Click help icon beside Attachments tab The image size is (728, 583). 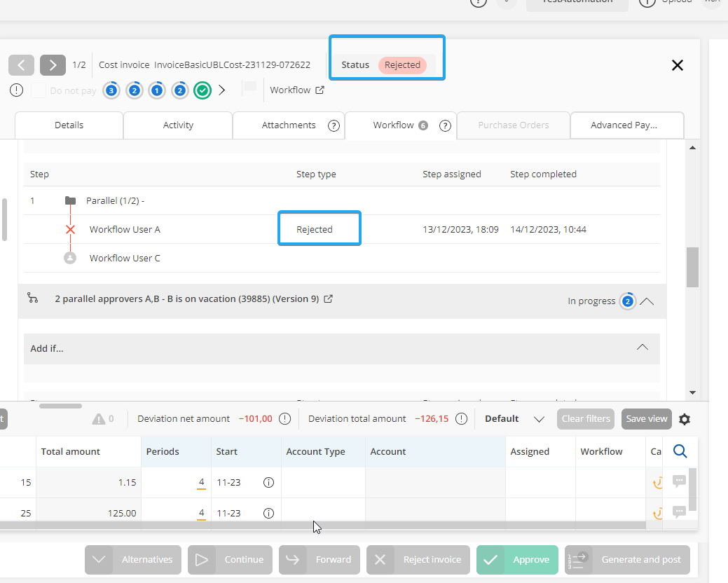pos(334,125)
